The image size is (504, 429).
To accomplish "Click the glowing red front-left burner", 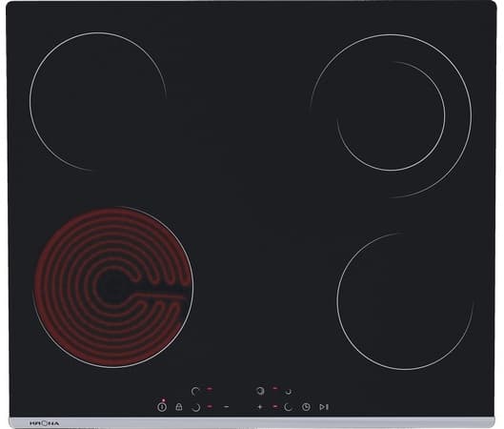I will pyautogui.click(x=113, y=287).
